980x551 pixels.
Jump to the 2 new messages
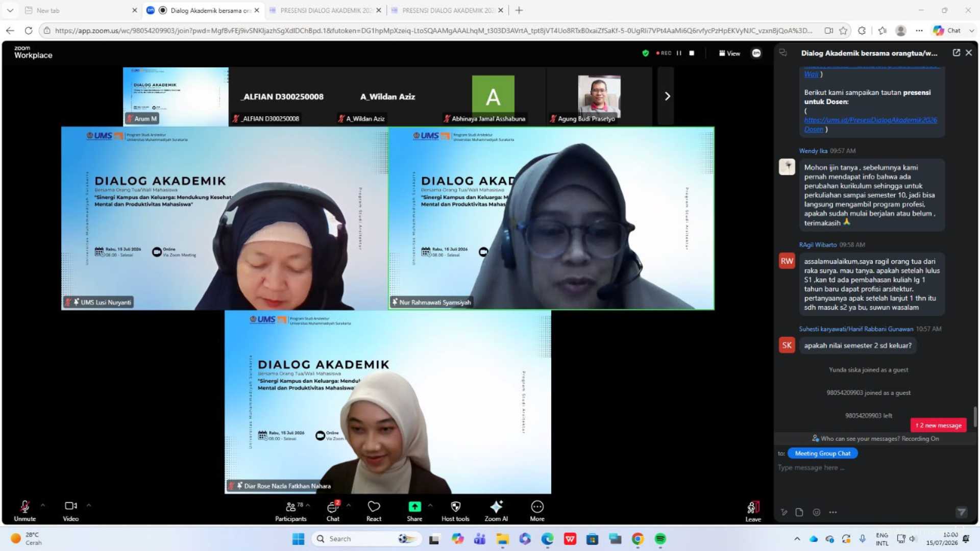coord(938,425)
